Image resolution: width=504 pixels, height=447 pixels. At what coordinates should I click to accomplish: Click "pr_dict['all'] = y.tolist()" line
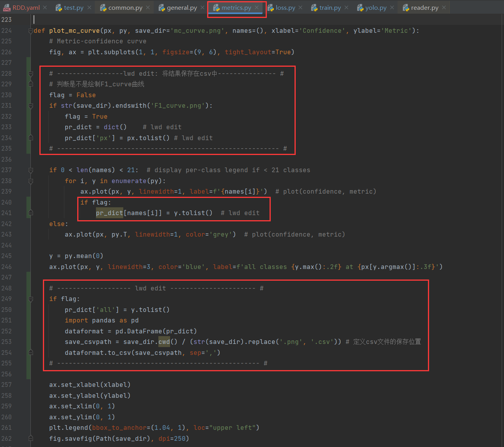[117, 310]
